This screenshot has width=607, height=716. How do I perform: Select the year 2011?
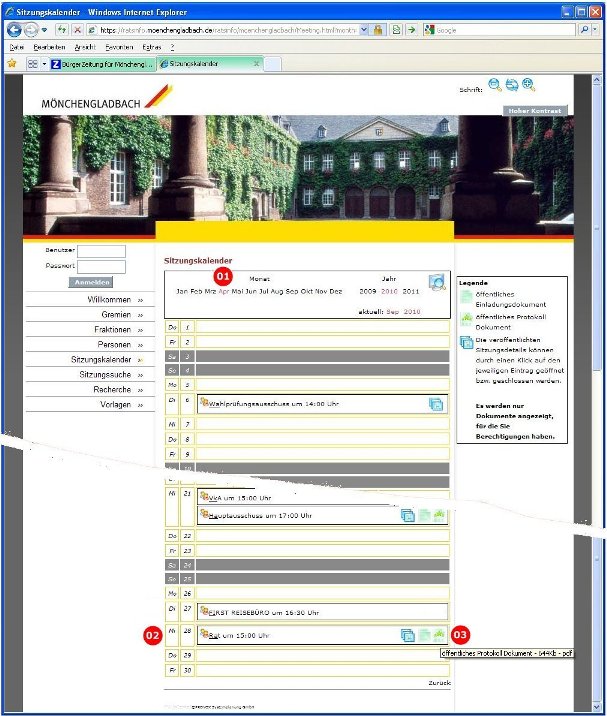(x=411, y=291)
